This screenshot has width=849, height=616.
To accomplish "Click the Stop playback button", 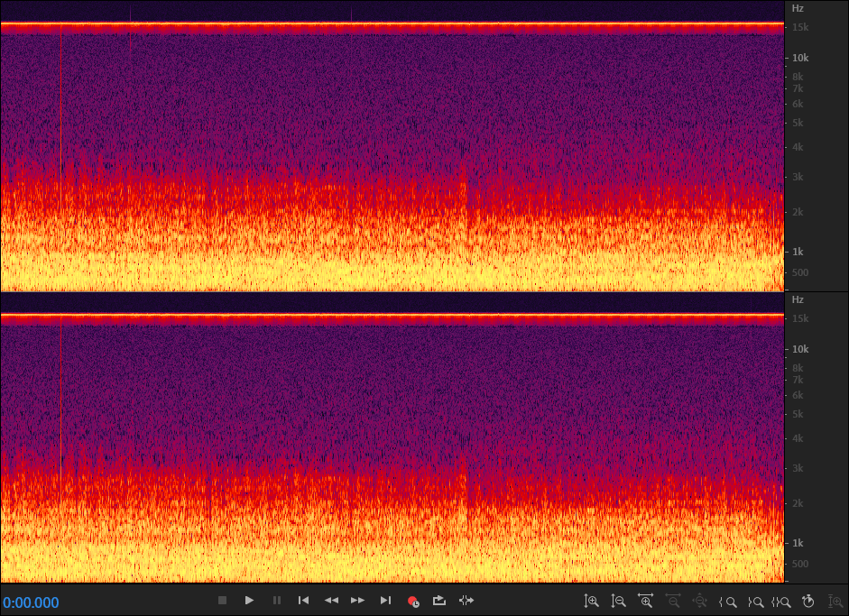I will click(x=222, y=601).
